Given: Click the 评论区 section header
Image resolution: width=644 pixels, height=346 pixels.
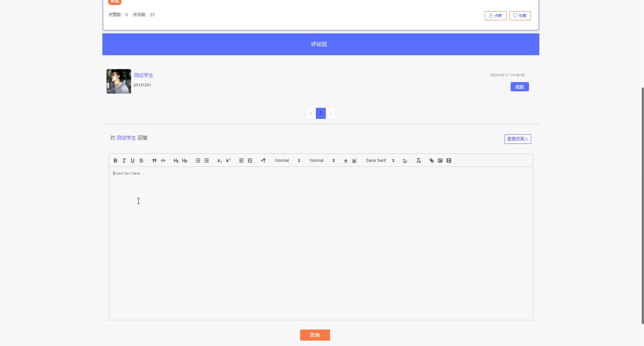Looking at the screenshot, I should 321,44.
